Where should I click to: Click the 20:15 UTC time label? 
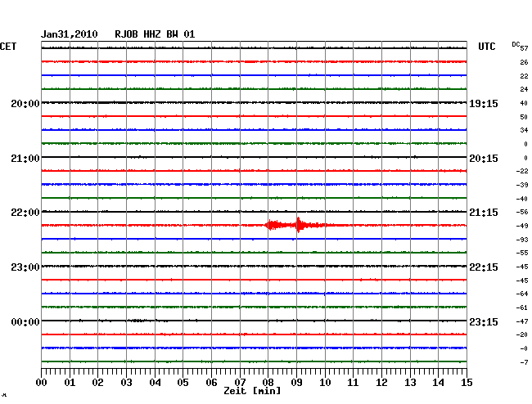[x=484, y=159]
